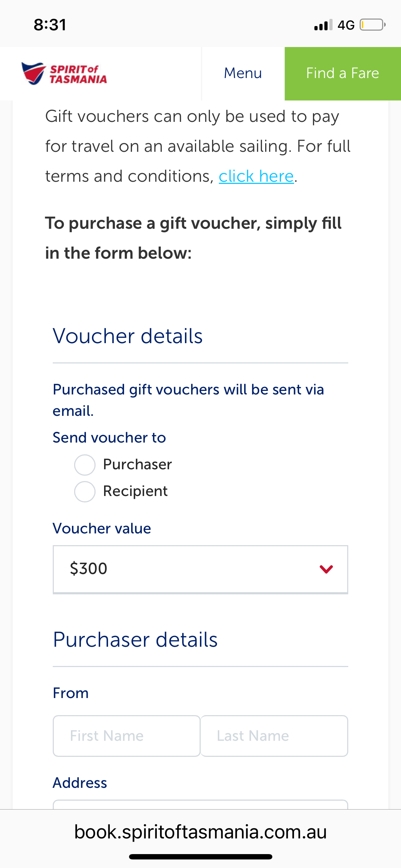The width and height of the screenshot is (401, 868).
Task: Open the Find a Fare tab
Action: [343, 73]
